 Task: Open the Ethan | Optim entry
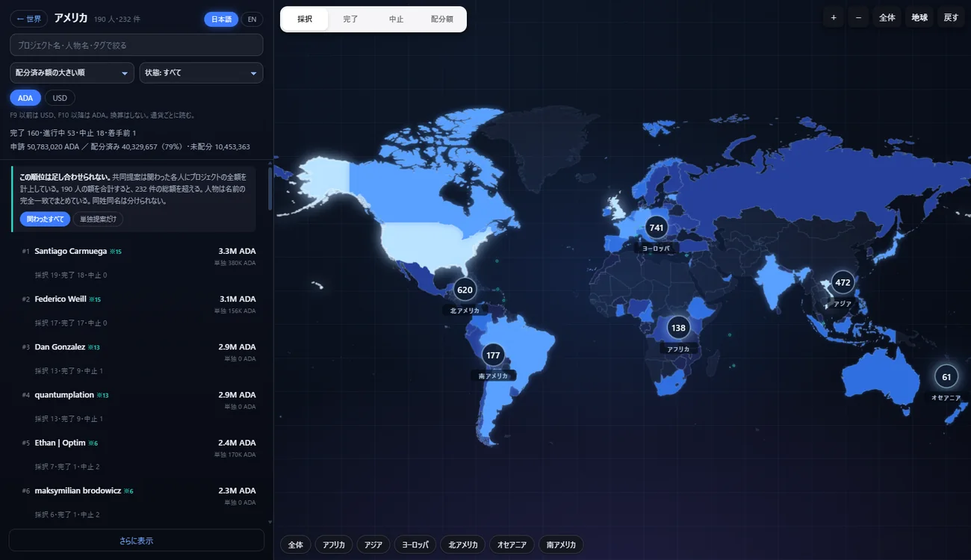pyautogui.click(x=139, y=453)
